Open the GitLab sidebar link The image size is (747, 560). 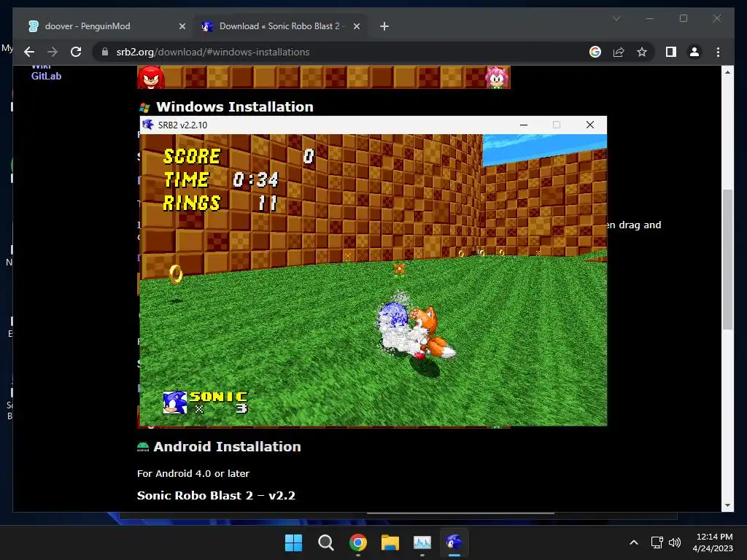pos(46,76)
